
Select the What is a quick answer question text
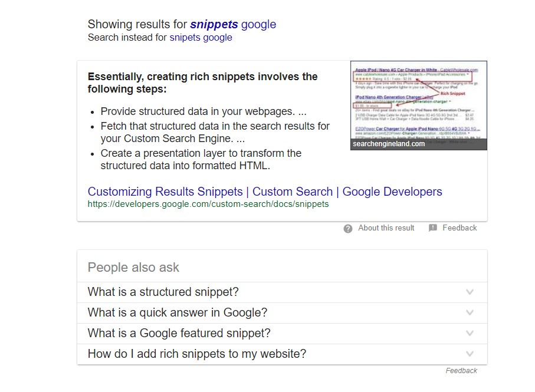177,313
